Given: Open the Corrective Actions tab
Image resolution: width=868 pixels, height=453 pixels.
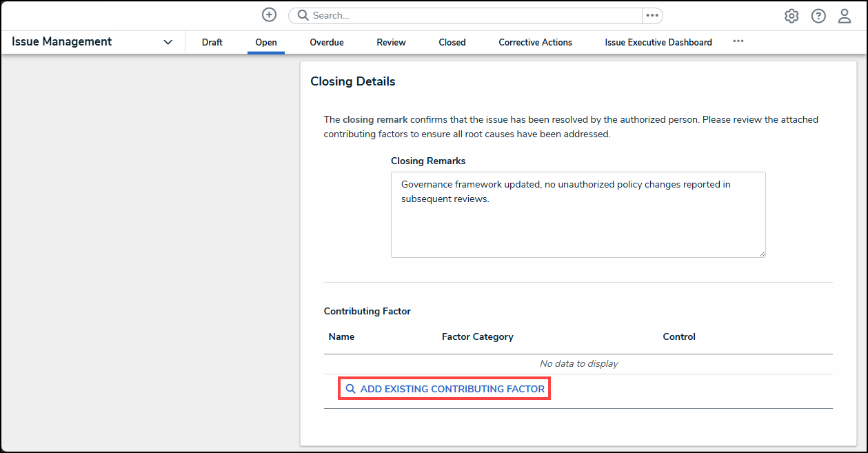Looking at the screenshot, I should (x=535, y=42).
